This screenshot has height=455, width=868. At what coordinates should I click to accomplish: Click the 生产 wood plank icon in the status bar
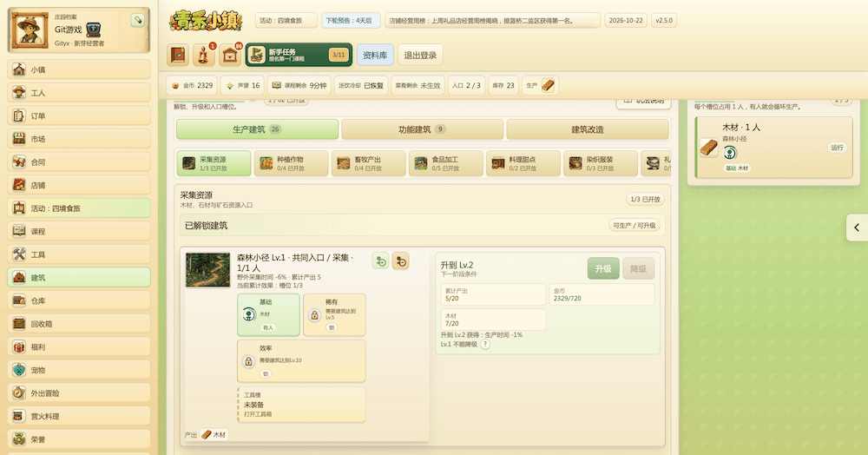click(x=548, y=85)
